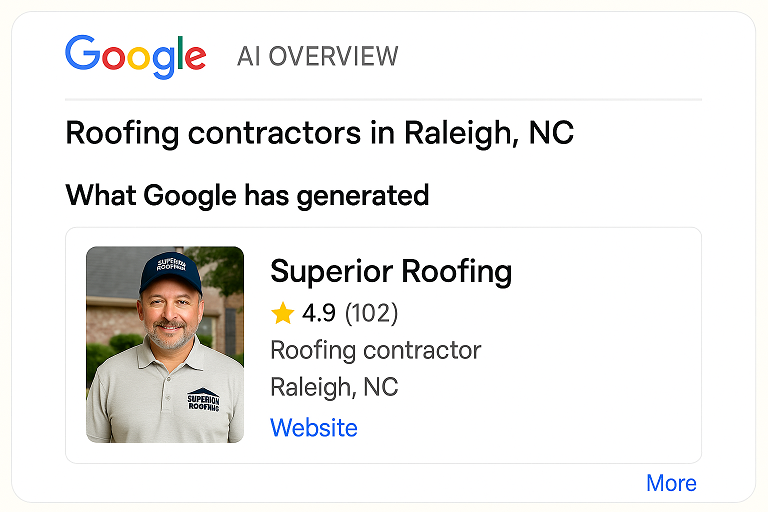The image size is (768, 512).
Task: Click the green l in the Google logo
Action: coord(179,54)
